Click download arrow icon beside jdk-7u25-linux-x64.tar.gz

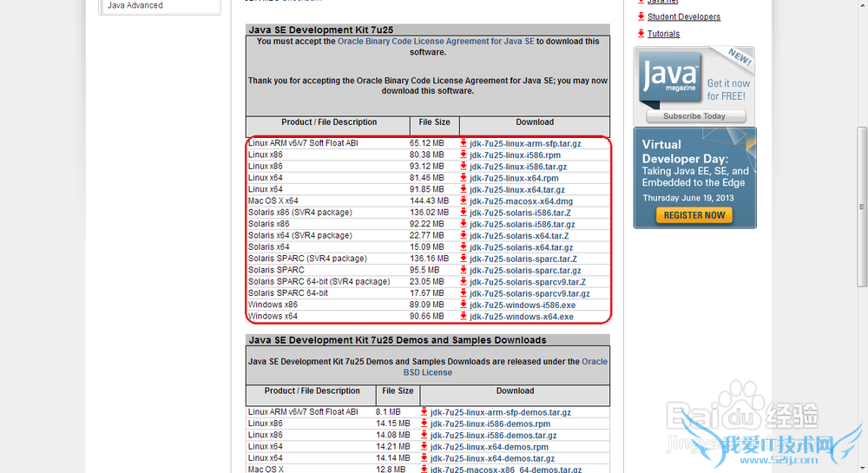464,189
